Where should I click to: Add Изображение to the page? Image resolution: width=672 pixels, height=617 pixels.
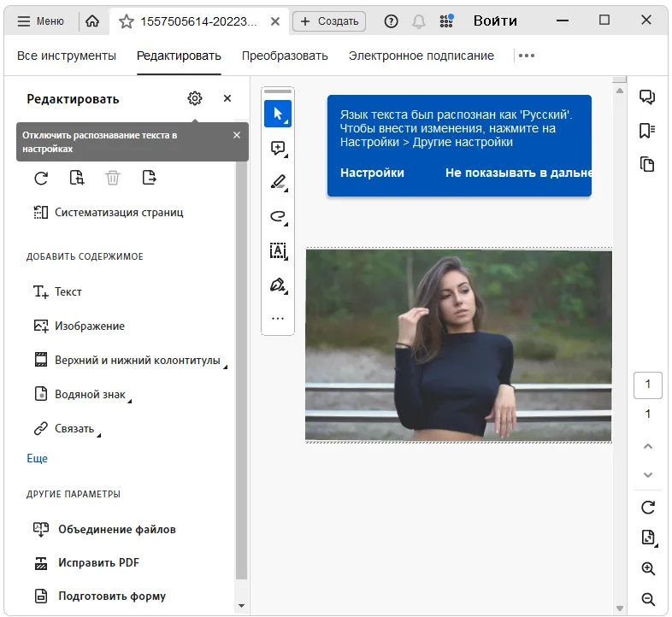click(80, 326)
